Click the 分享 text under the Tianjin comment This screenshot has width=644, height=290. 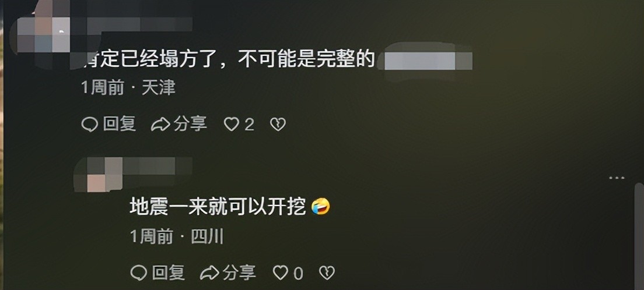pos(190,124)
